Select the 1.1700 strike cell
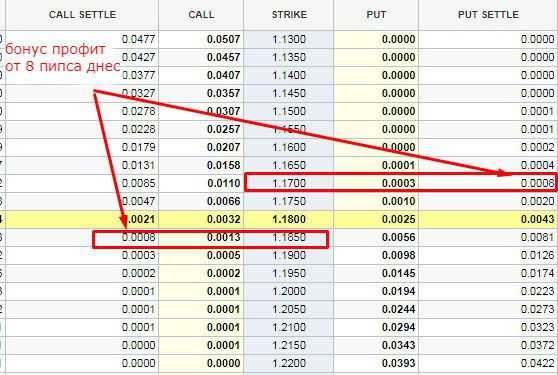The image size is (558, 375). [x=289, y=183]
